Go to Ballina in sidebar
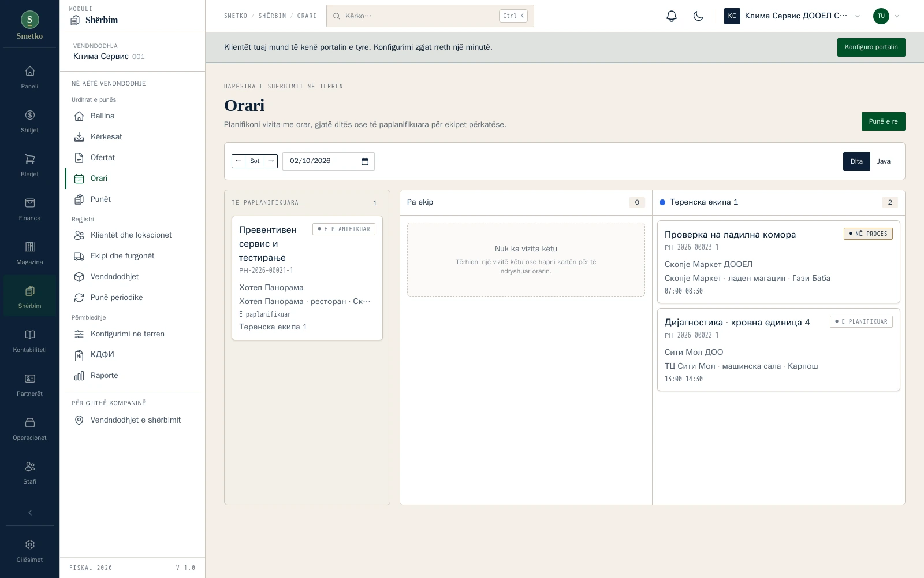 pyautogui.click(x=132, y=116)
